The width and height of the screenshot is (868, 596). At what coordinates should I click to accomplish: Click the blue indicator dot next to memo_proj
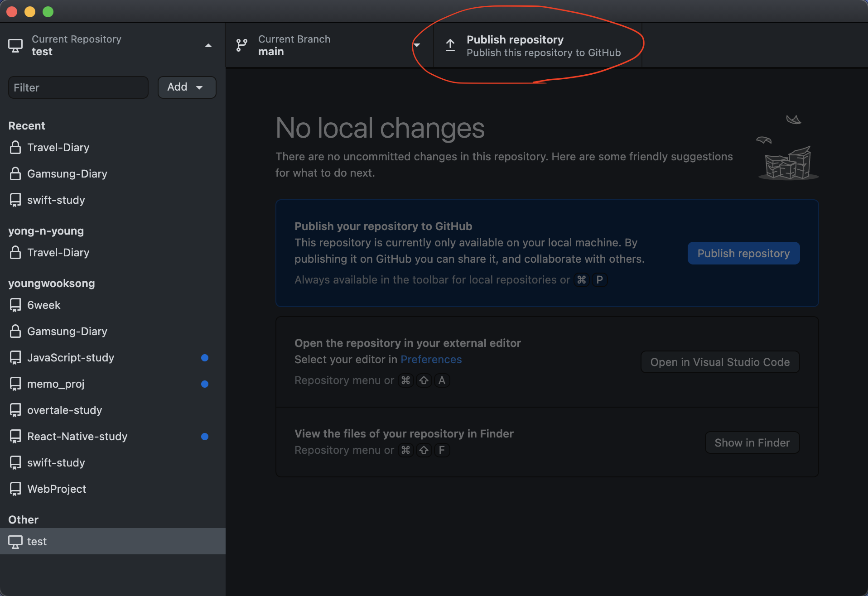[x=205, y=384]
